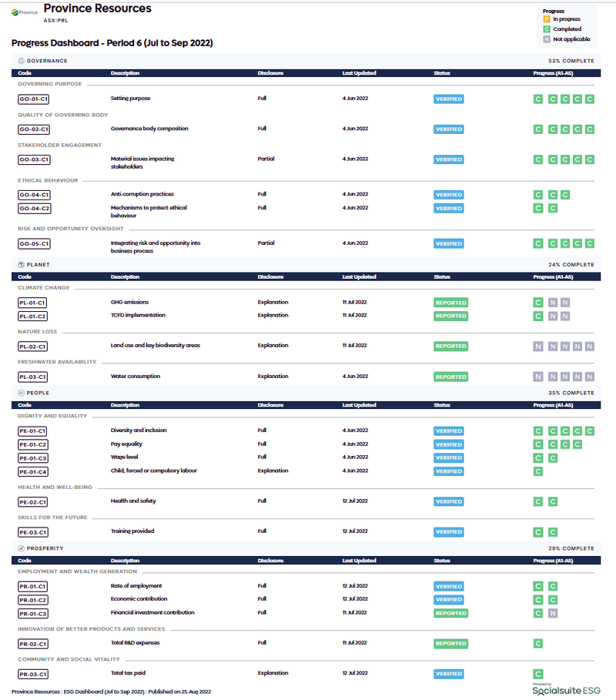Click the 53% COMPLETE label for Governance
Viewport: 616px width, 700px height.
pyautogui.click(x=571, y=61)
